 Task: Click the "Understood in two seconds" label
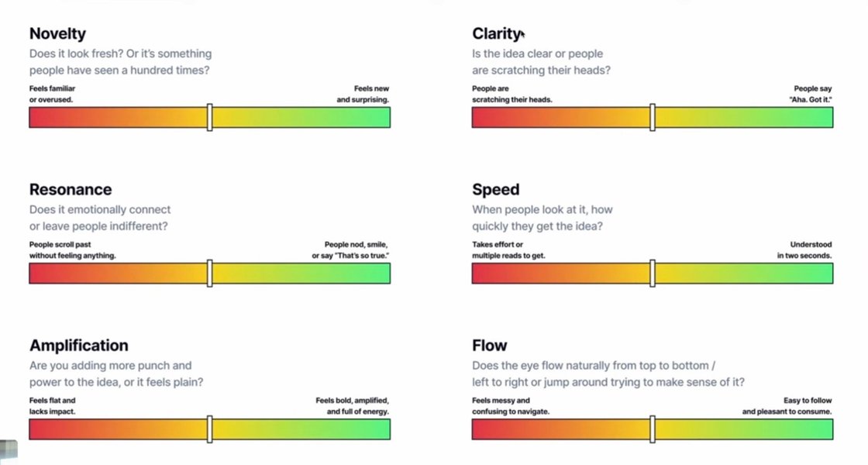[x=804, y=250]
